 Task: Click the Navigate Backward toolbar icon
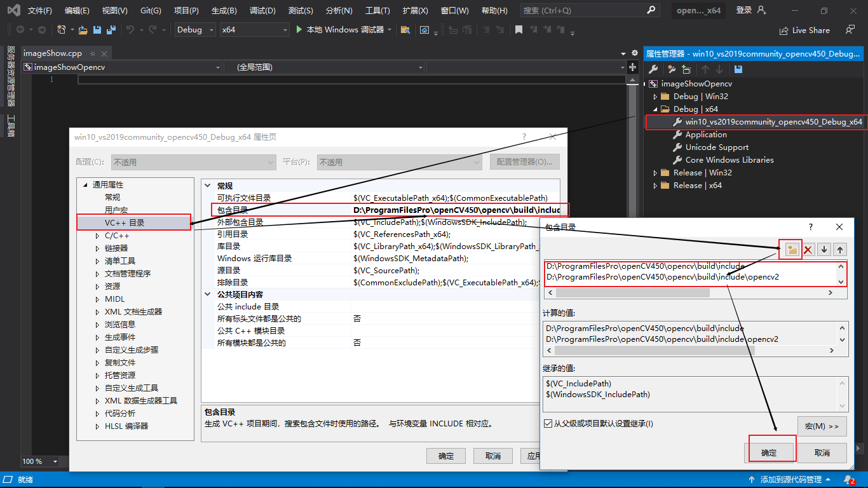point(20,29)
